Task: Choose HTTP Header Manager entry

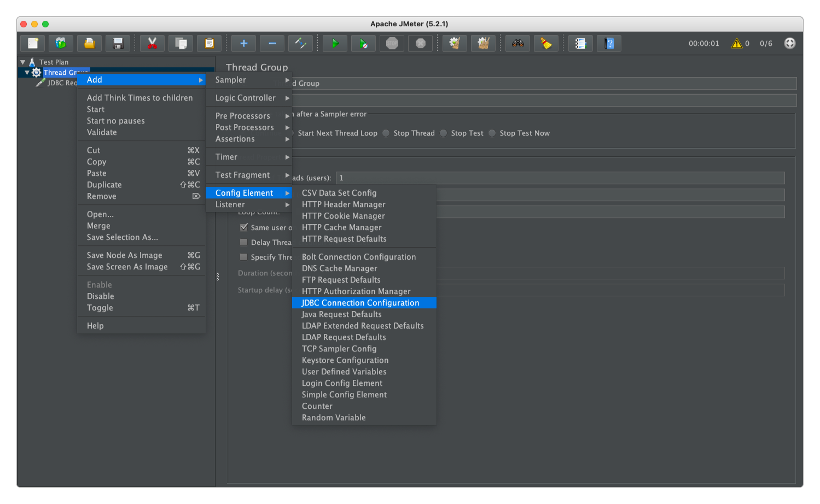Action: (x=364, y=204)
